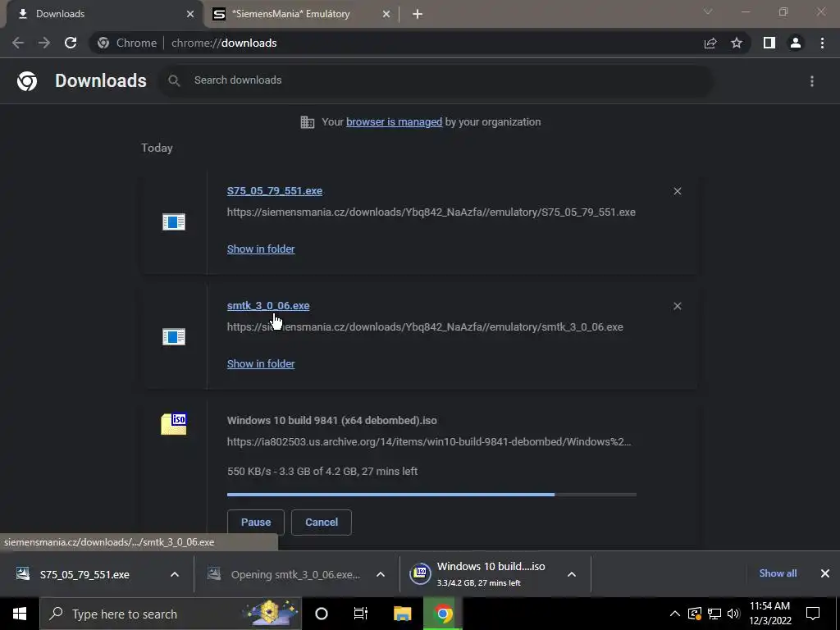Click the Windows 10 build 9841 ISO filename
Screen dimensions: 840x630
pos(331,421)
